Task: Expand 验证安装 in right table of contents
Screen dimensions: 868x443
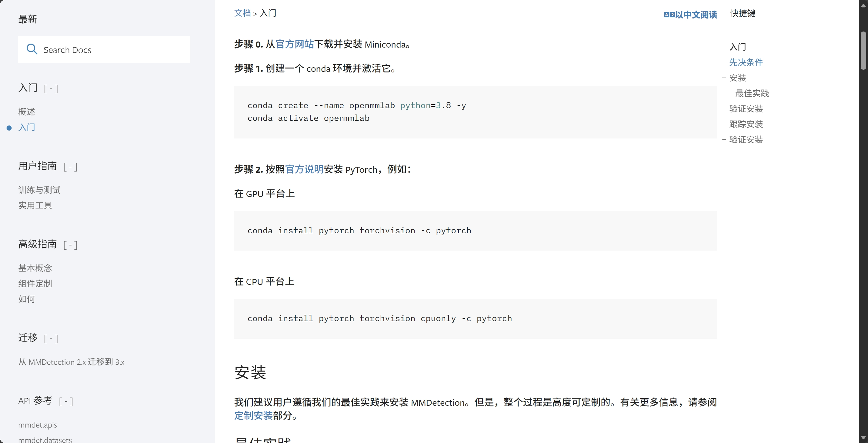Action: (724, 139)
